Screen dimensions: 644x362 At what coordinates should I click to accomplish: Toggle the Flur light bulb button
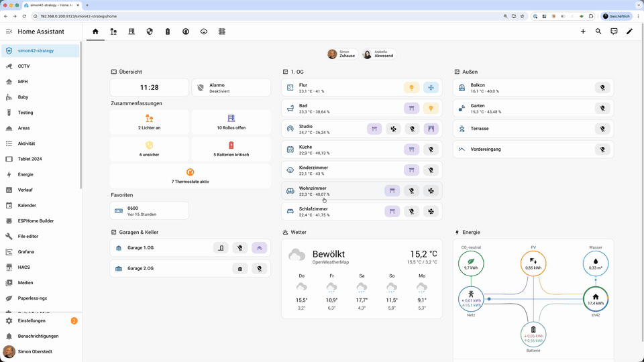[x=411, y=87]
